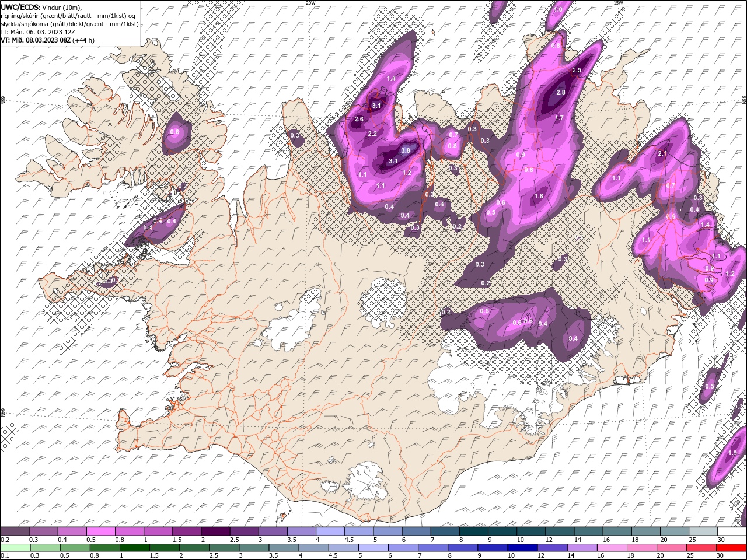Image resolution: width=747 pixels, height=560 pixels.
Task: Click the pale green 0.1 legend swatch
Action: [16, 547]
